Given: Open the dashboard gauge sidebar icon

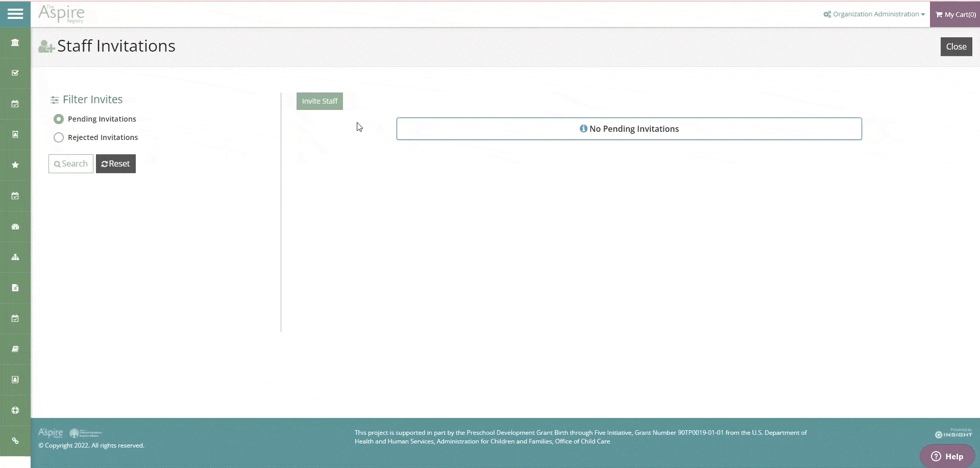Looking at the screenshot, I should tap(15, 226).
